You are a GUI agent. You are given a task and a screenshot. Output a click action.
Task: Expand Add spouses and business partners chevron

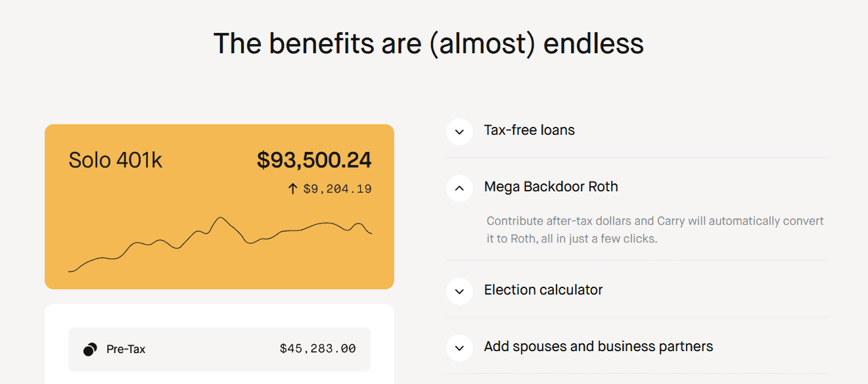459,348
